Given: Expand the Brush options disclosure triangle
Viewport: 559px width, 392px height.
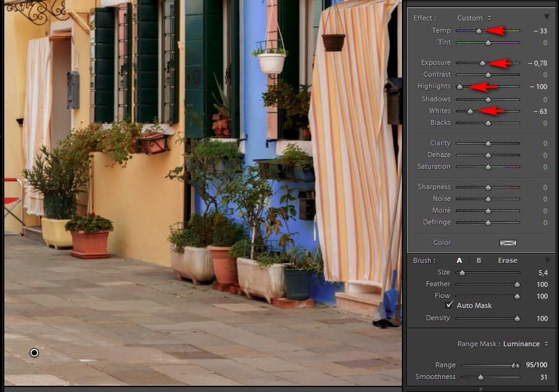Looking at the screenshot, I should click(x=547, y=260).
